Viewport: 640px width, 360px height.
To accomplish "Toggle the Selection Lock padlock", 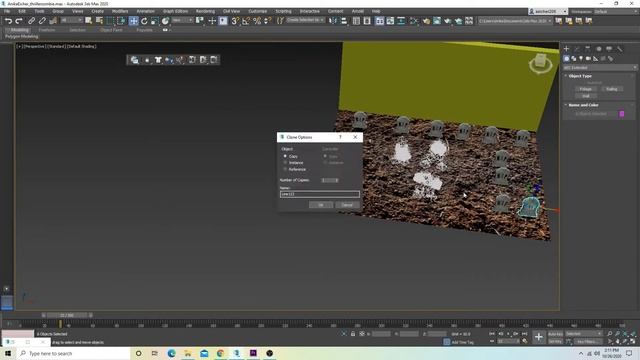I will (x=353, y=334).
